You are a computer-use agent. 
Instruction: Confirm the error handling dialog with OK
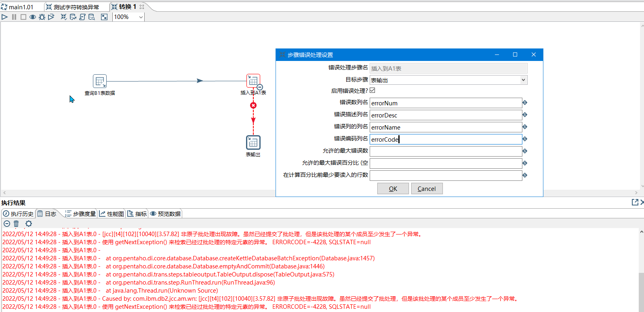pyautogui.click(x=393, y=188)
